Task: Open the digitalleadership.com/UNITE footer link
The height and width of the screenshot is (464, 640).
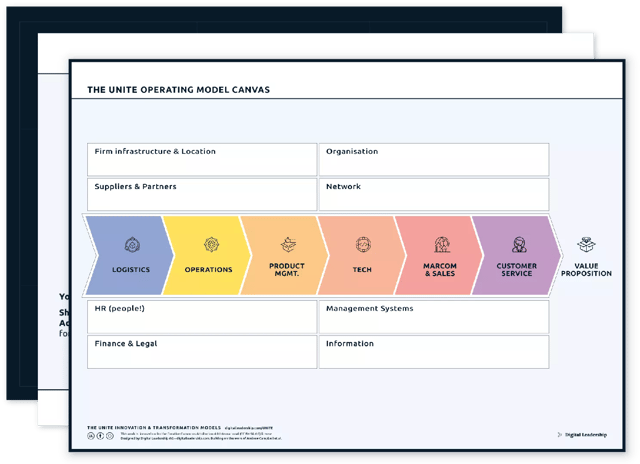Action: [x=249, y=428]
